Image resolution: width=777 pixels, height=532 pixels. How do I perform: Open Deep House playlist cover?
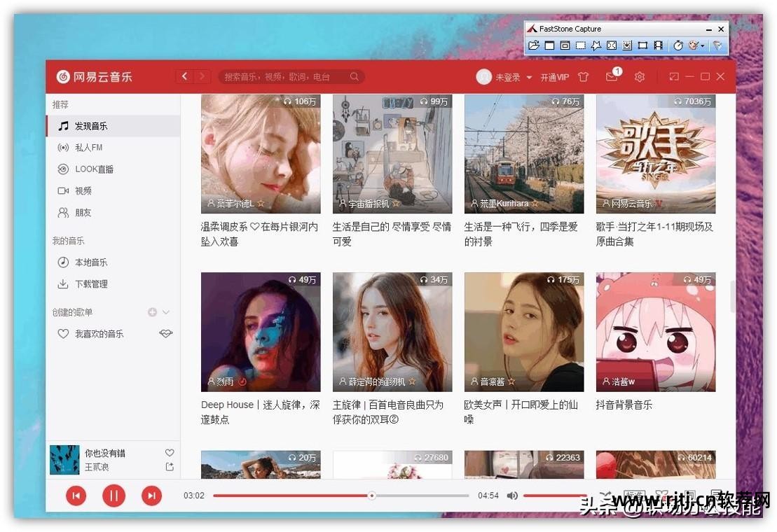point(261,332)
